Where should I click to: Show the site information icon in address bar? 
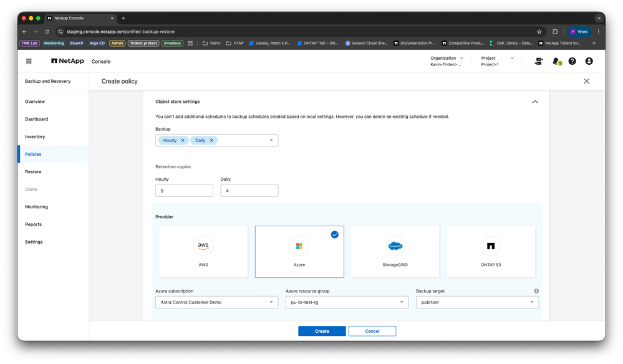click(x=60, y=32)
